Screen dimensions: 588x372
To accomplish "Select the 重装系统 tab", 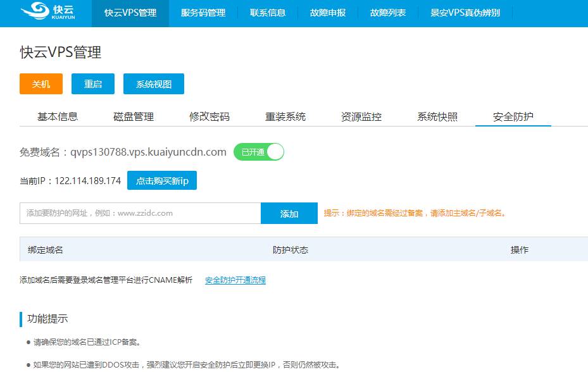I will coord(285,117).
